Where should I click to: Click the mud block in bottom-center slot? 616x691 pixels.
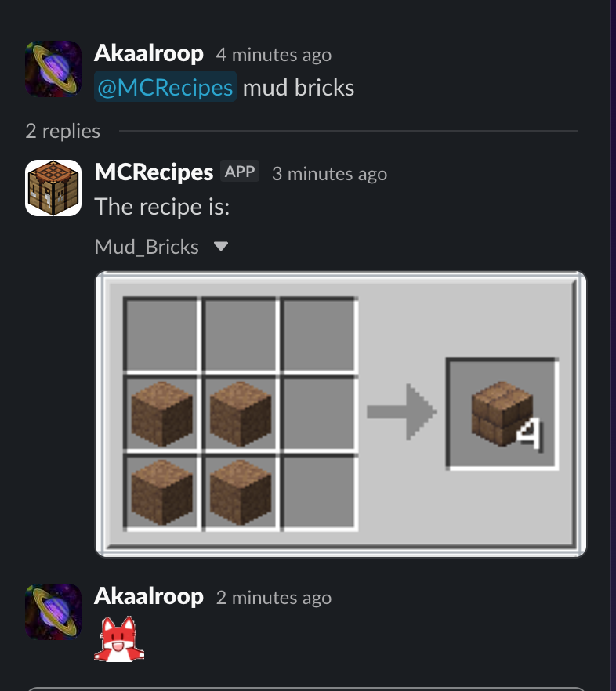(241, 492)
